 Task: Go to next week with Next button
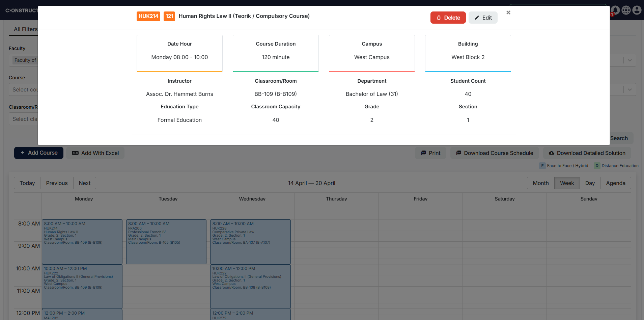click(84, 183)
